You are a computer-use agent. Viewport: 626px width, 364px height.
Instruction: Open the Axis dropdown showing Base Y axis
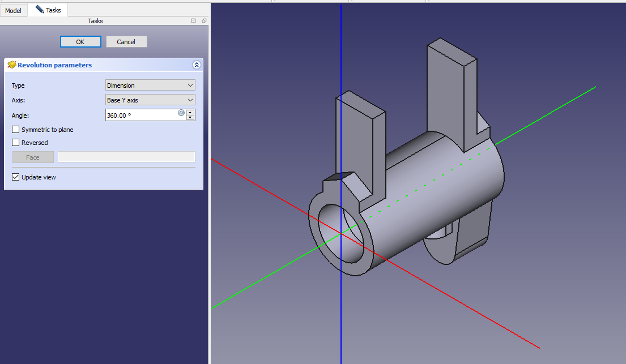pyautogui.click(x=150, y=100)
